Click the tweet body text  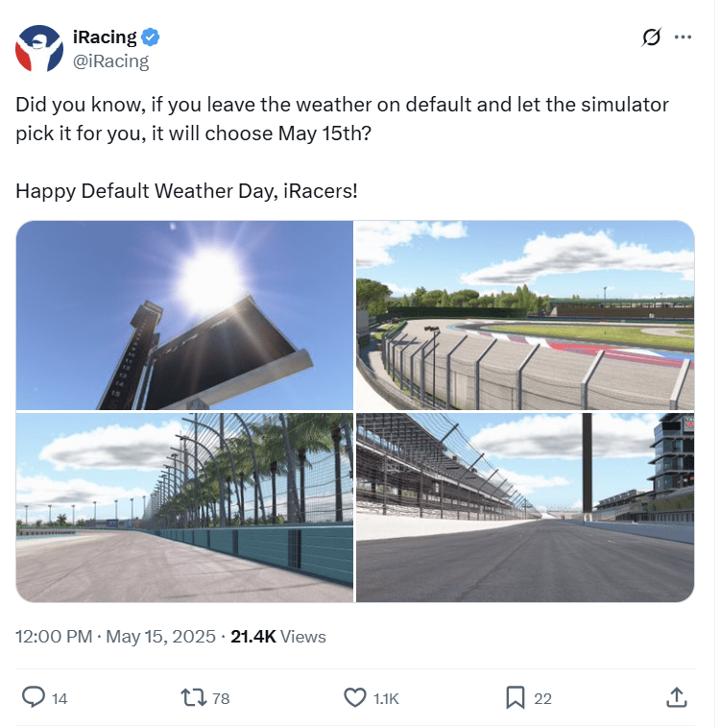point(342,148)
